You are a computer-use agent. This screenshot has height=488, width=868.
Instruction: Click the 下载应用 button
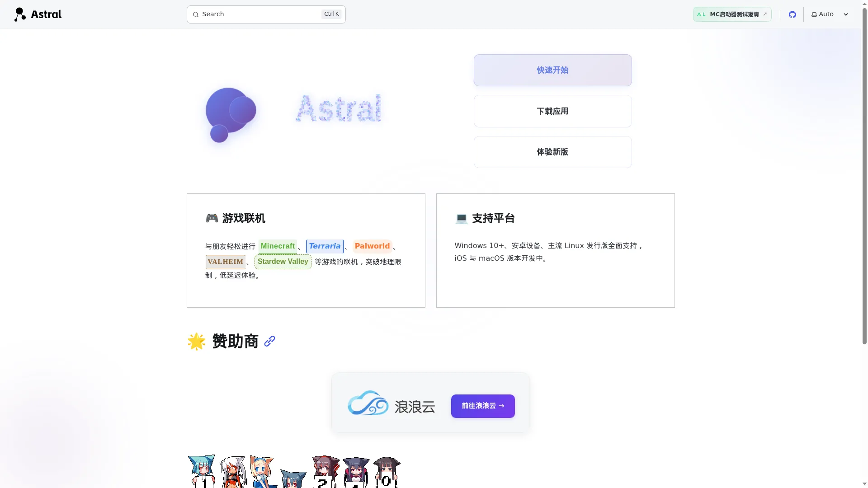tap(552, 111)
